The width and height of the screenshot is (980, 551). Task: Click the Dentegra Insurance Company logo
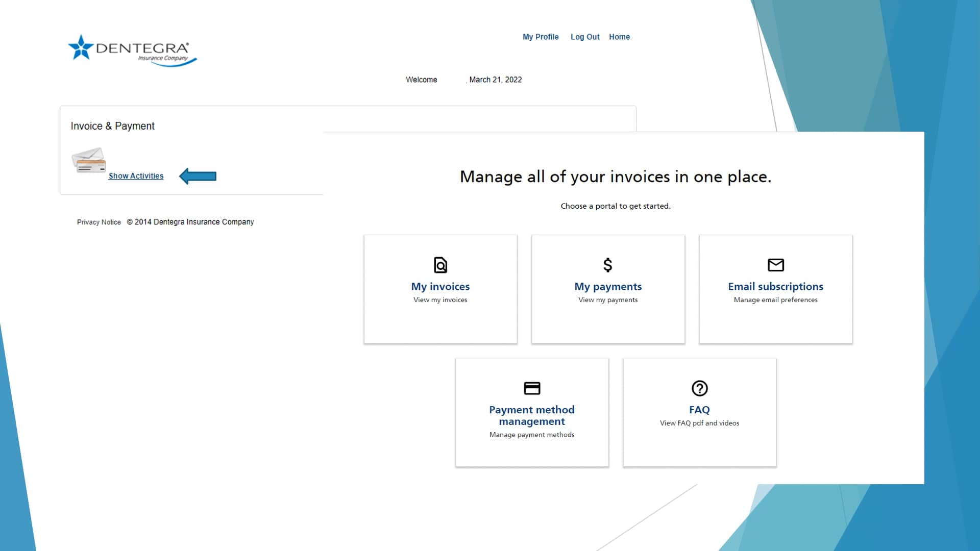coord(132,50)
